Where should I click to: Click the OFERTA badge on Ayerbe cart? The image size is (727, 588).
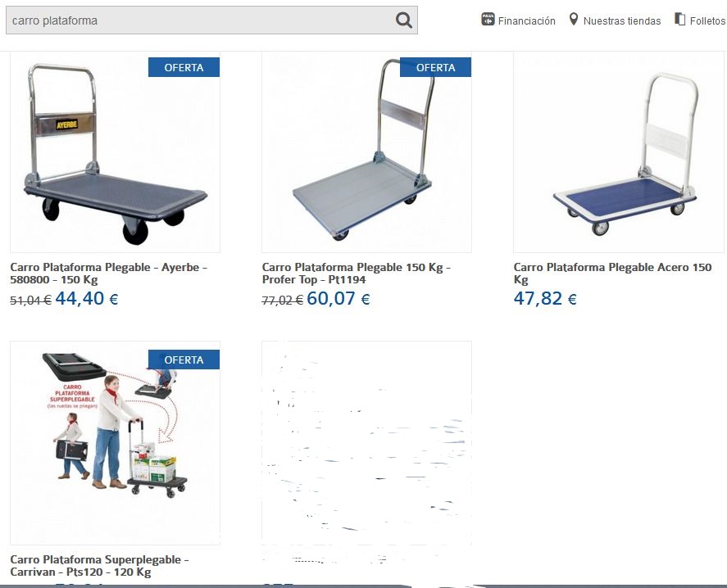point(184,67)
